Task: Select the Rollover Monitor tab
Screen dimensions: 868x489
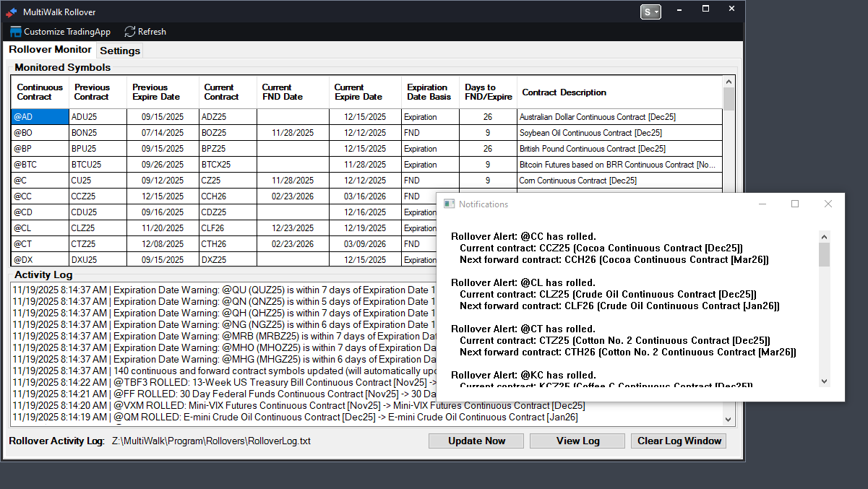Action: tap(50, 50)
